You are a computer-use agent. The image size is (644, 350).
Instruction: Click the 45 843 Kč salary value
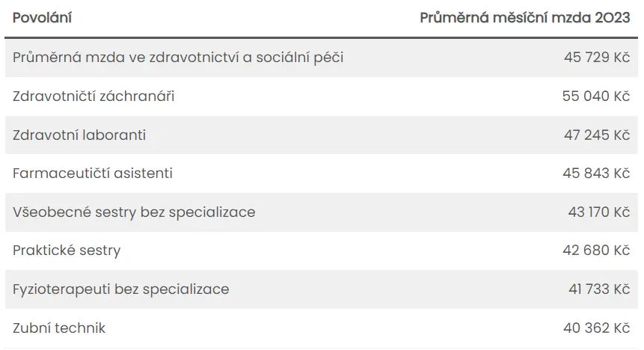pos(596,174)
